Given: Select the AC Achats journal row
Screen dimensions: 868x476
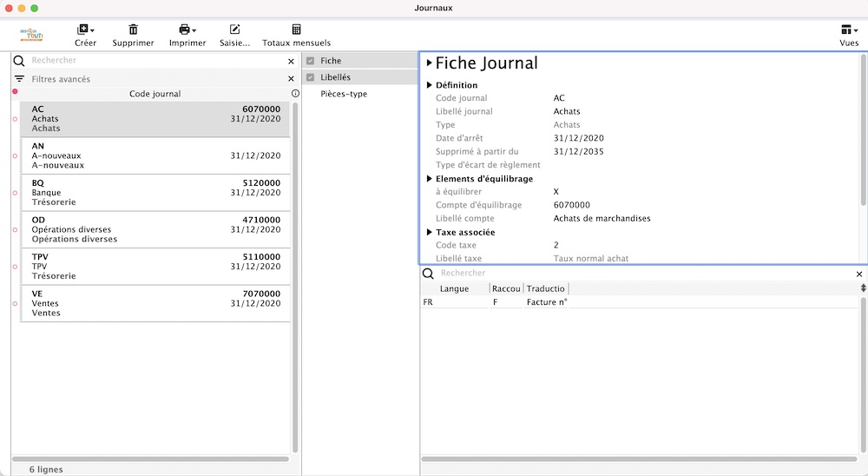Looking at the screenshot, I should [x=155, y=119].
